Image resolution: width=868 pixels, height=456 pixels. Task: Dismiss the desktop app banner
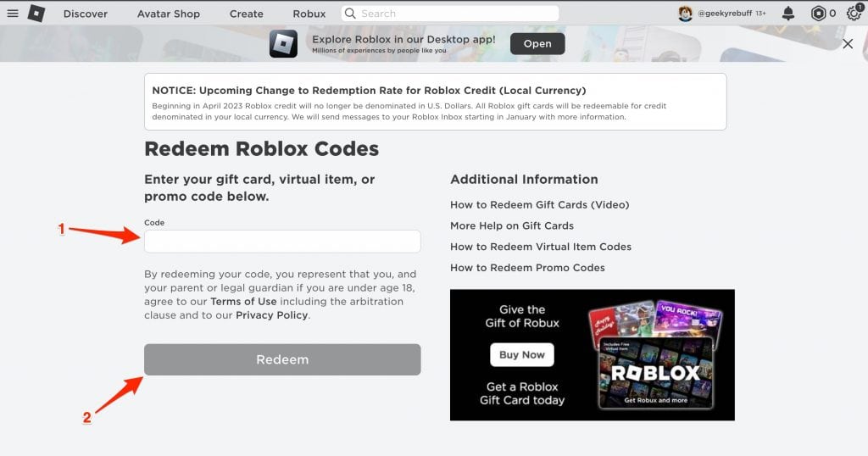pyautogui.click(x=848, y=44)
